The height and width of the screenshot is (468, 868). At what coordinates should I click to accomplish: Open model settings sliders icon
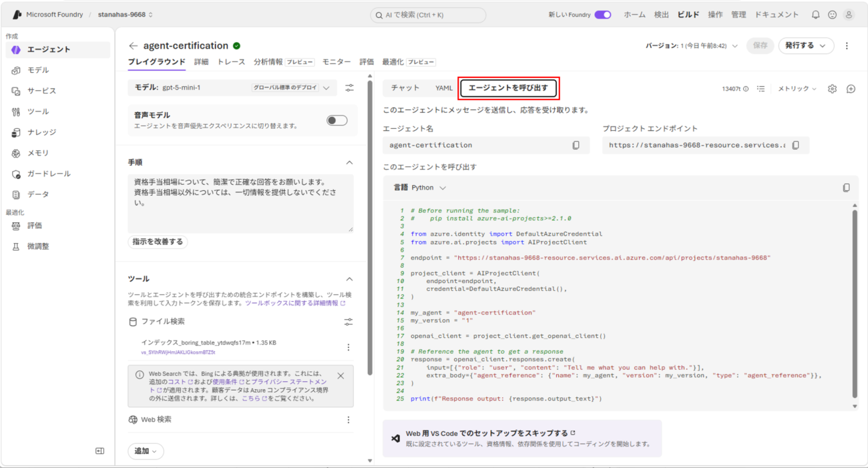[x=349, y=87]
